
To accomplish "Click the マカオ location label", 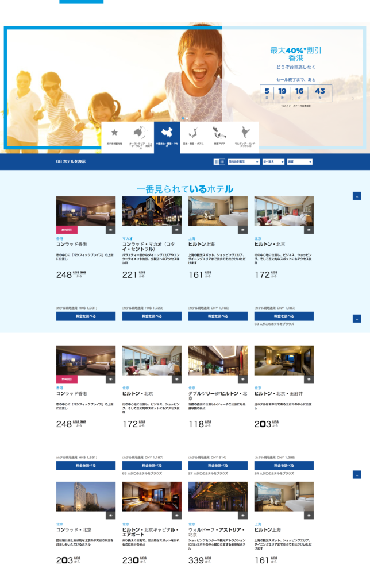I will point(127,238).
